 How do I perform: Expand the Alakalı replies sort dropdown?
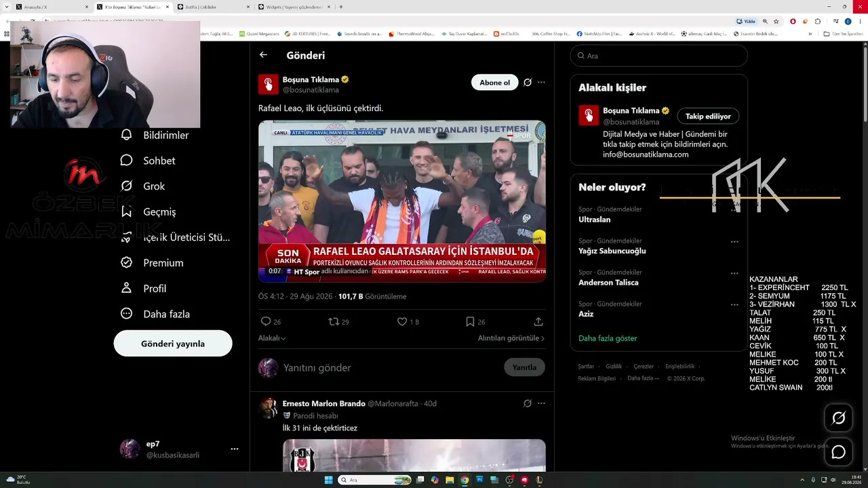pyautogui.click(x=272, y=338)
